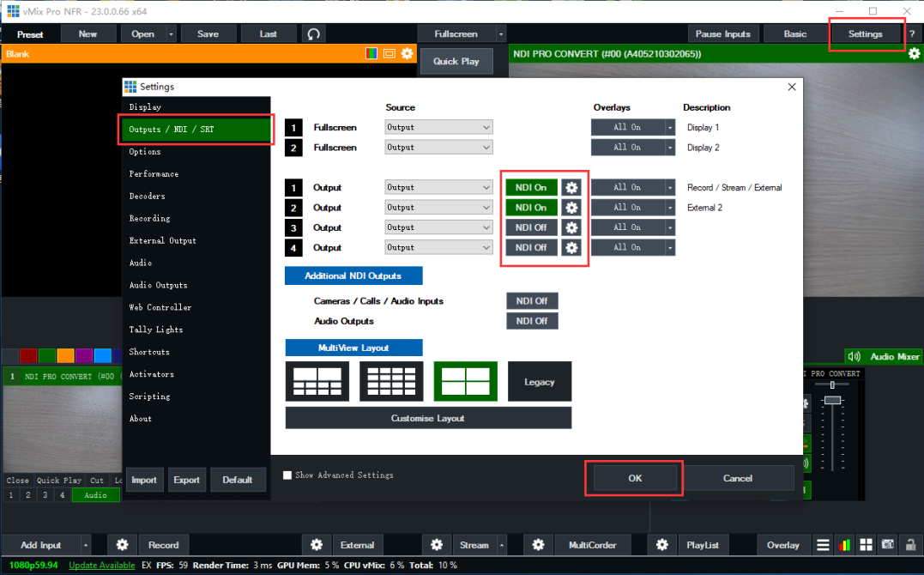Open NDI settings gear for Output 4
924x575 pixels.
[x=571, y=248]
